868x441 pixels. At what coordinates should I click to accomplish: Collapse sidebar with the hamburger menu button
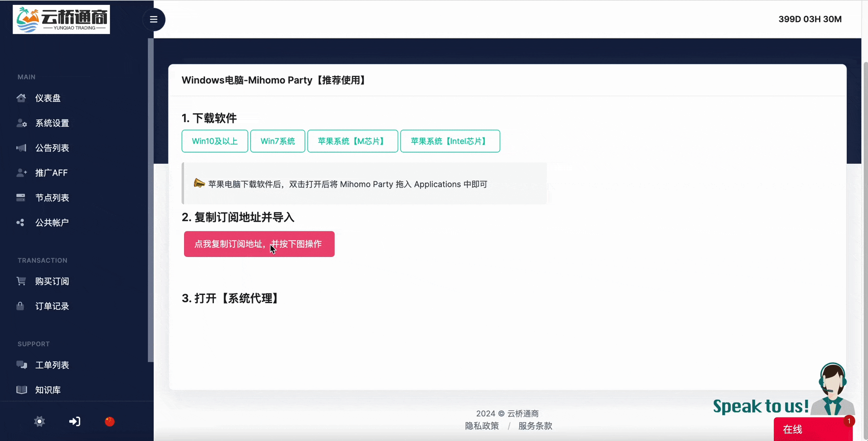tap(153, 19)
